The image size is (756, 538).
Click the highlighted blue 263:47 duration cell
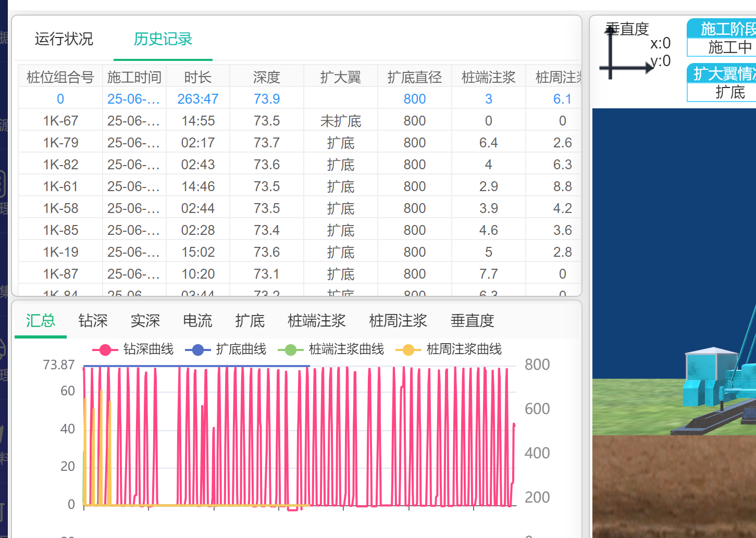point(197,99)
